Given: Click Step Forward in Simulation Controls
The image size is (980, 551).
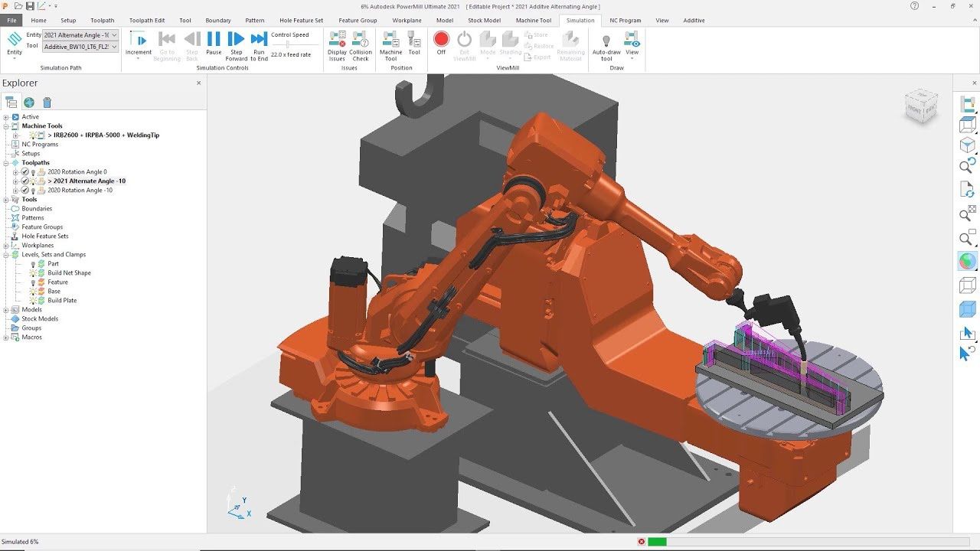Looking at the screenshot, I should [x=236, y=44].
